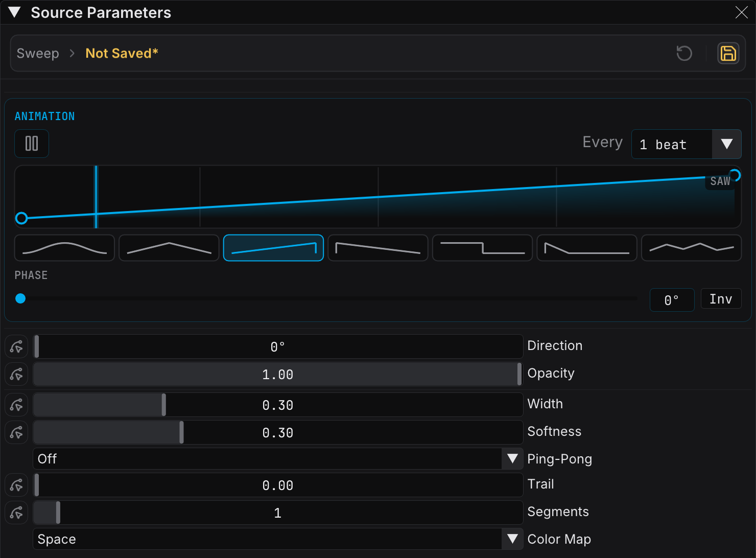756x558 pixels.
Task: Select the ramp-up saw waveform shape
Action: (273, 248)
